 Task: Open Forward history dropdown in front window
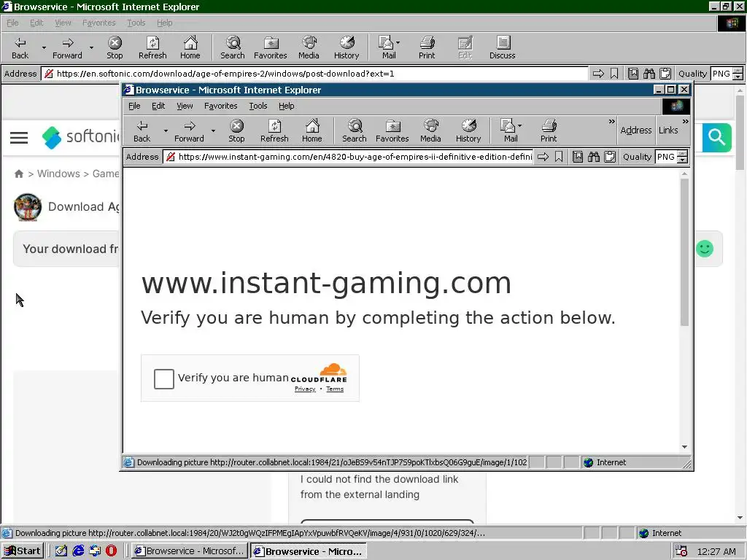(213, 131)
